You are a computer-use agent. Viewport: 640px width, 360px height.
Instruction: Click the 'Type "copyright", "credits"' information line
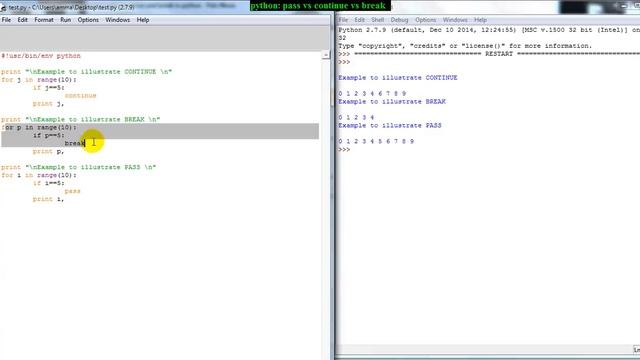465,46
